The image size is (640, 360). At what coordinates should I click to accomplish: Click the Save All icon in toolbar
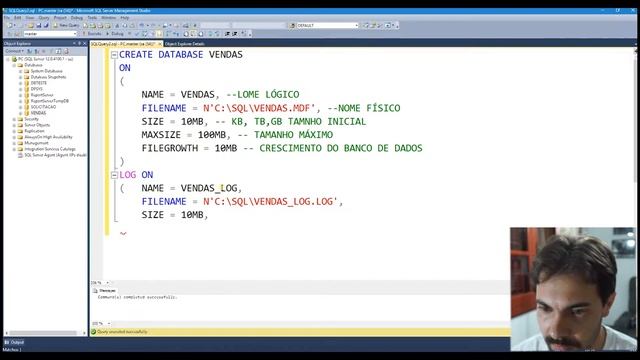(x=46, y=25)
